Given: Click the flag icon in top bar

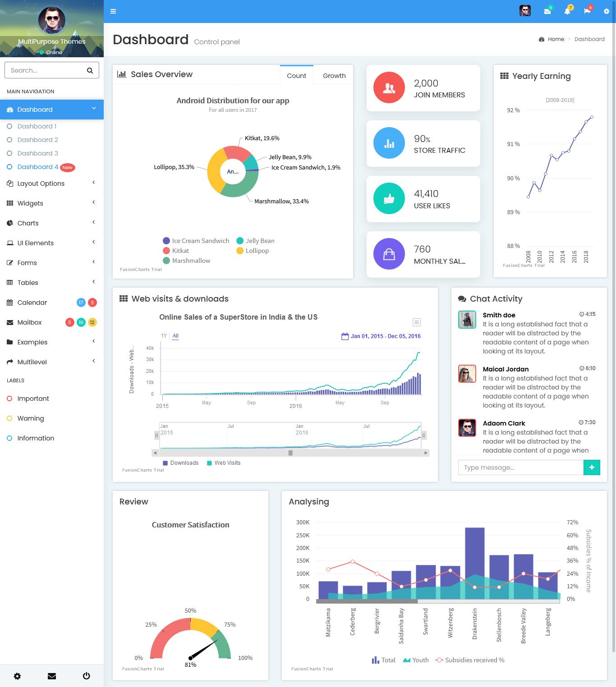Looking at the screenshot, I should 587,11.
